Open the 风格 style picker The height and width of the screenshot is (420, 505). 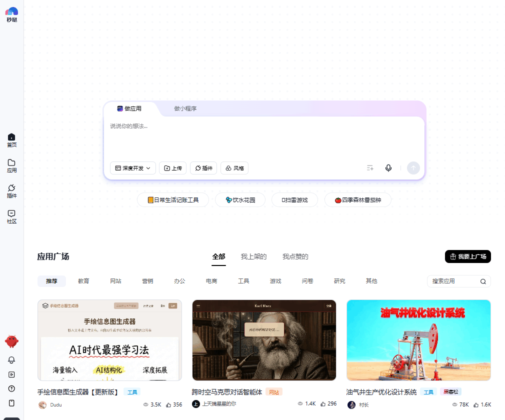coord(234,168)
